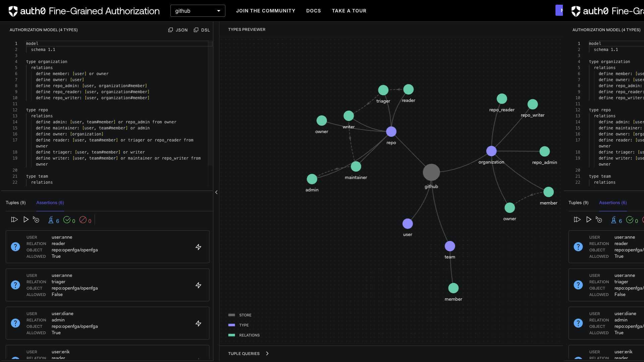The width and height of the screenshot is (644, 362).
Task: Click "type repo" on editor line 12, left panel
Action: point(37,110)
